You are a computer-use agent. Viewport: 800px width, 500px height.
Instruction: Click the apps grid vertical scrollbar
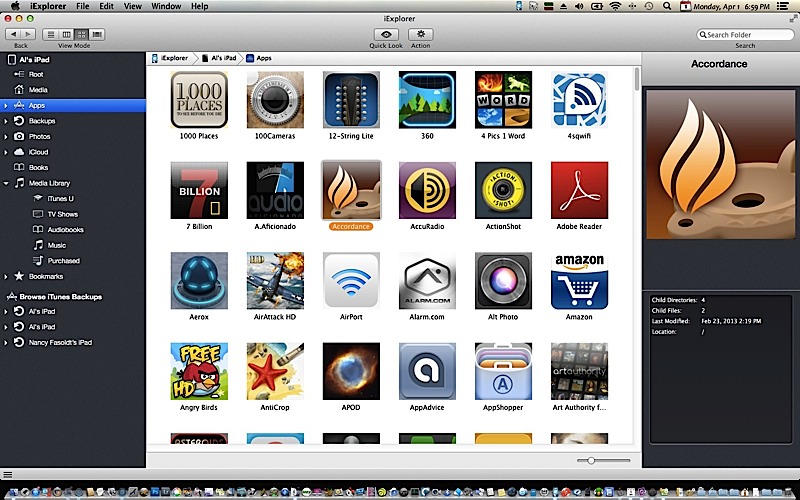[x=637, y=79]
